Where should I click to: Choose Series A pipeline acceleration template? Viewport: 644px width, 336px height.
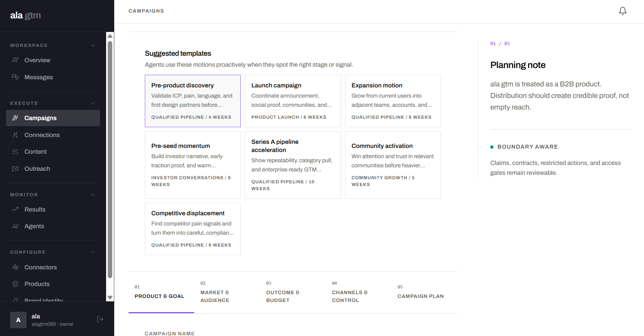coord(293,165)
